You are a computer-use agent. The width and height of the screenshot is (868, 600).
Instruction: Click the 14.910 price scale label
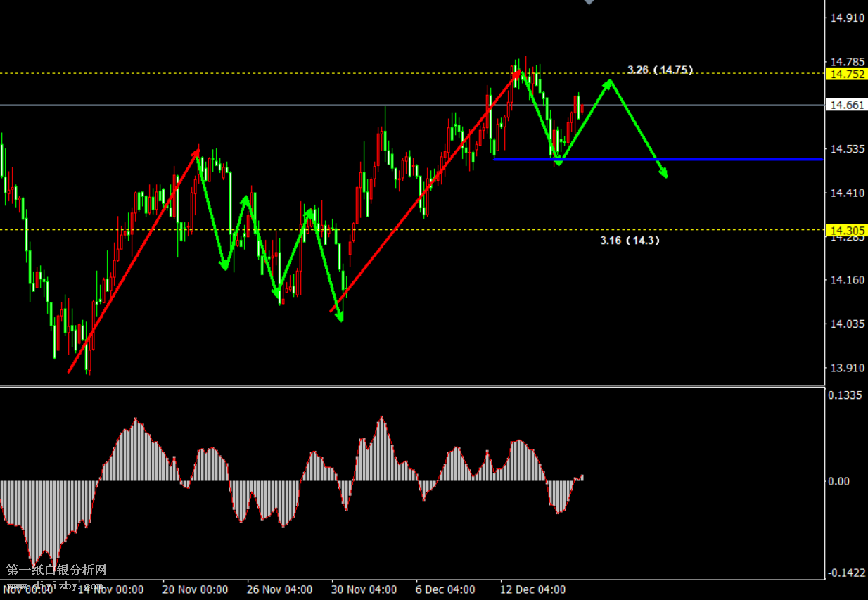pyautogui.click(x=847, y=18)
